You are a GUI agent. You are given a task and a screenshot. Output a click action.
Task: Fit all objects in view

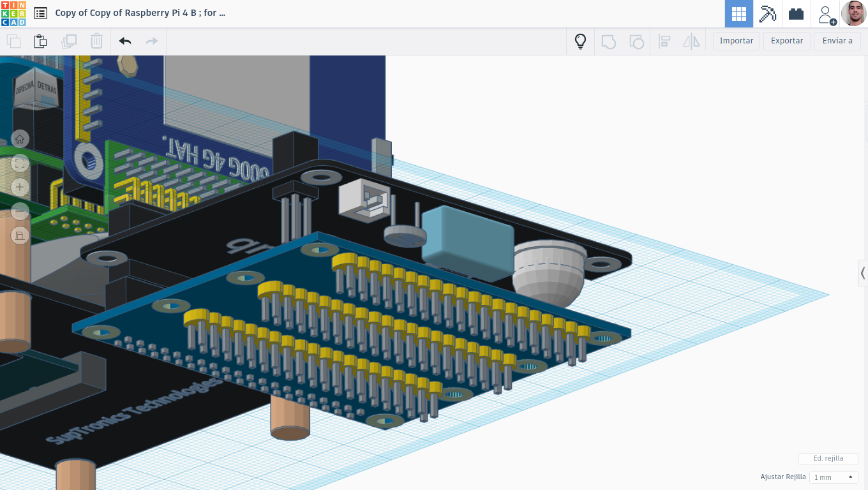coord(20,163)
